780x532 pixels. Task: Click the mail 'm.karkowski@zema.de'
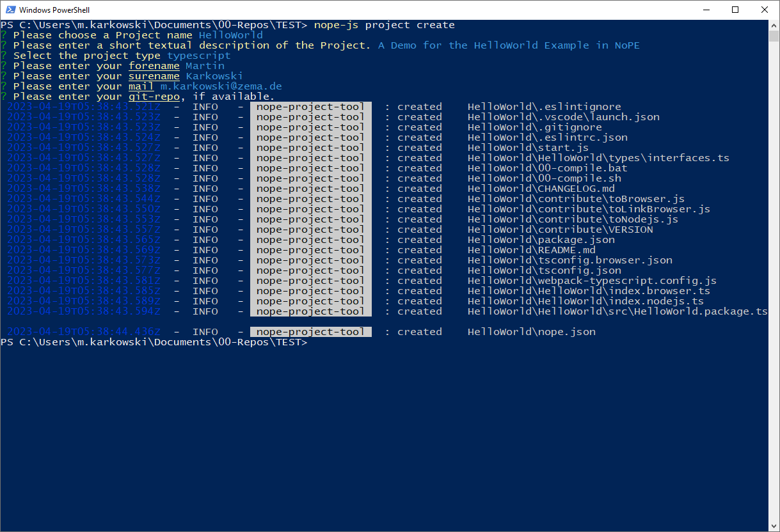pos(221,86)
